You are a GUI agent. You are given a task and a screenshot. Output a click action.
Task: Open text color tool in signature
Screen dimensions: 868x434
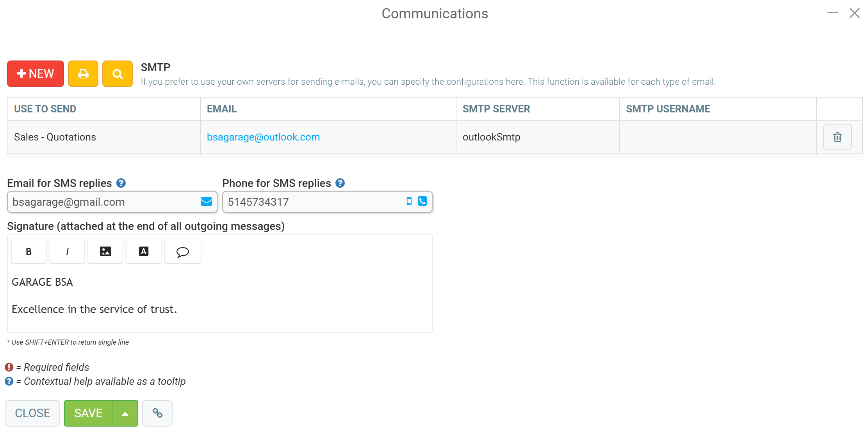[144, 251]
